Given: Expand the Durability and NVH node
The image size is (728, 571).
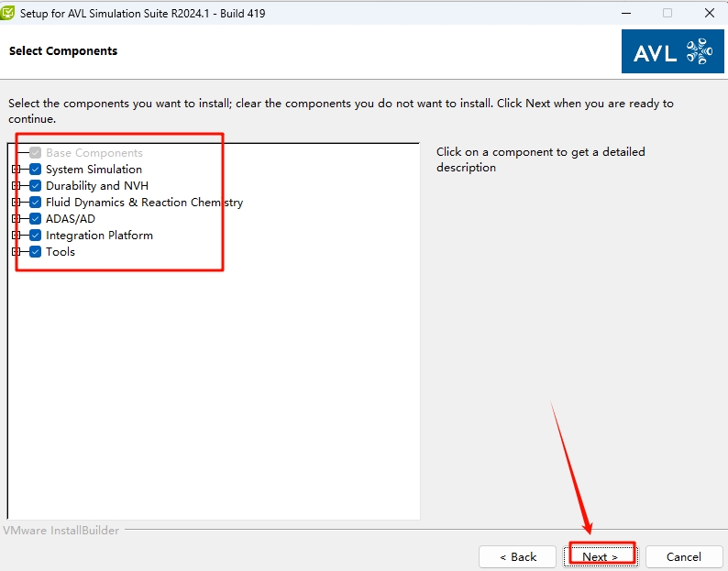Looking at the screenshot, I should (x=16, y=186).
